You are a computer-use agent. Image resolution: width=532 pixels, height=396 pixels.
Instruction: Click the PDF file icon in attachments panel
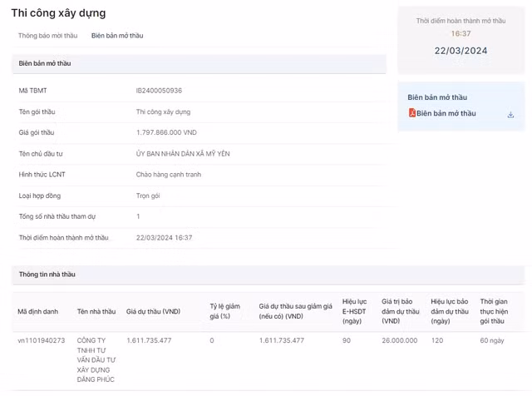411,113
